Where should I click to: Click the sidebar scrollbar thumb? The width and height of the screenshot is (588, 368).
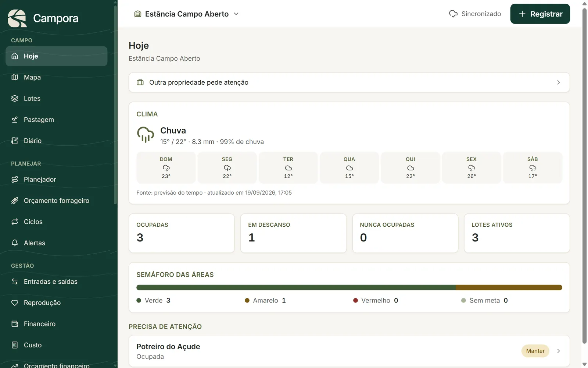coord(115,105)
